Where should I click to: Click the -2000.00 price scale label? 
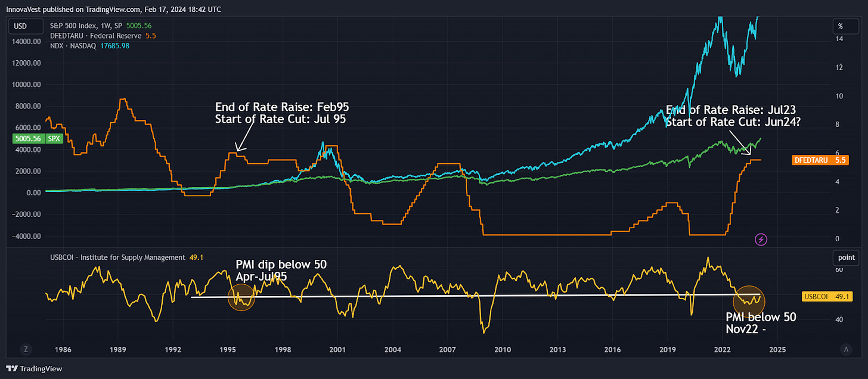(25, 215)
